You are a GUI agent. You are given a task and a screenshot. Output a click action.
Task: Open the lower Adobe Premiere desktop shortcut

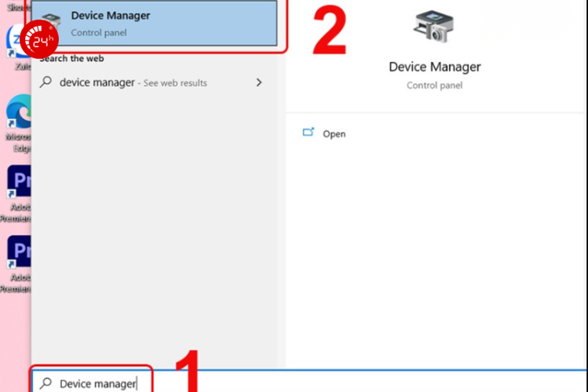coord(17,255)
